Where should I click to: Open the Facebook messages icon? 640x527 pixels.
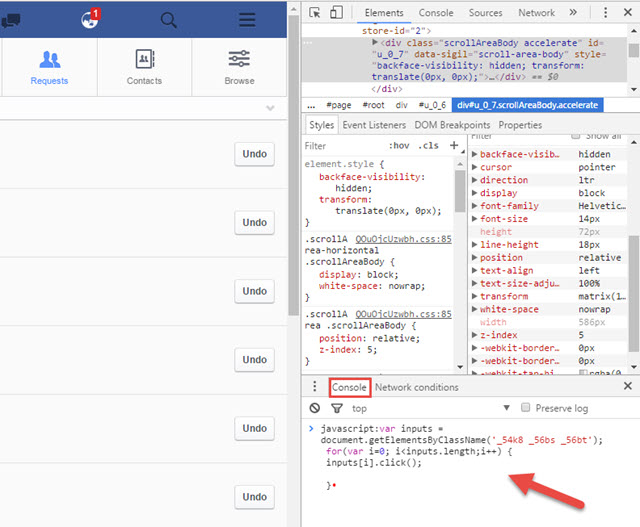tap(11, 20)
